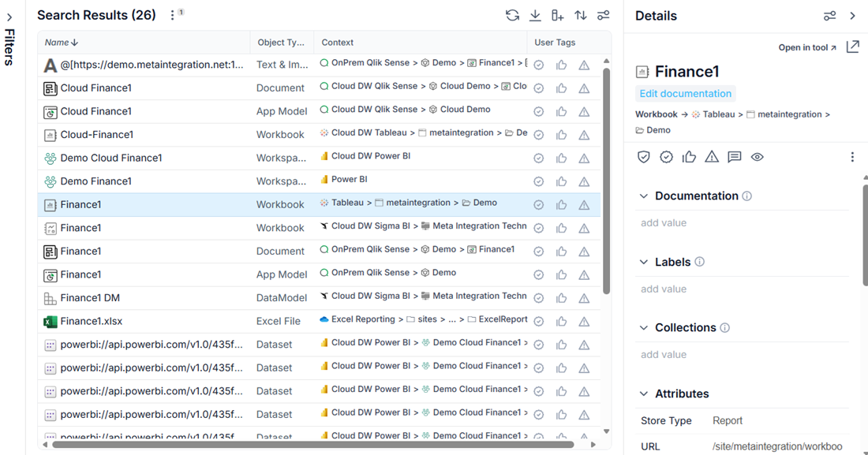The height and width of the screenshot is (455, 868).
Task: Click the add column icon
Action: point(557,16)
